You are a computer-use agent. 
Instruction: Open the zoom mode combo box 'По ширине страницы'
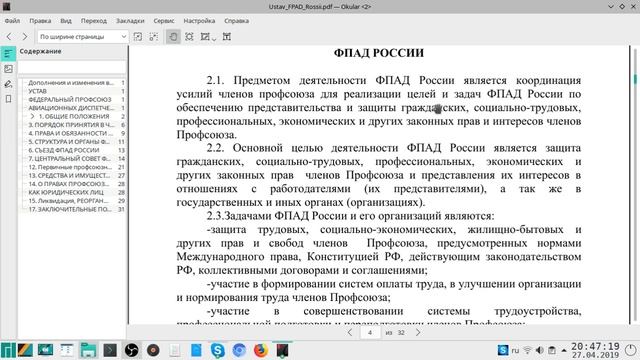pos(83,37)
